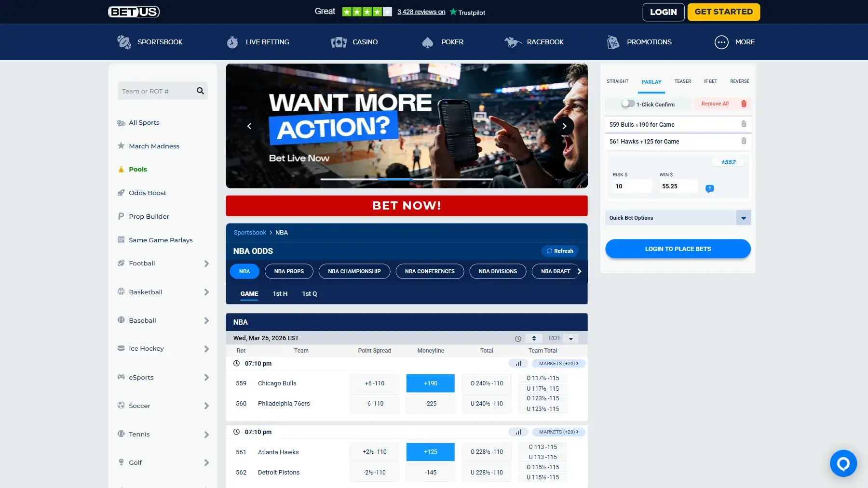This screenshot has height=488, width=868.
Task: Expand Tennis category chevron
Action: [x=206, y=435]
